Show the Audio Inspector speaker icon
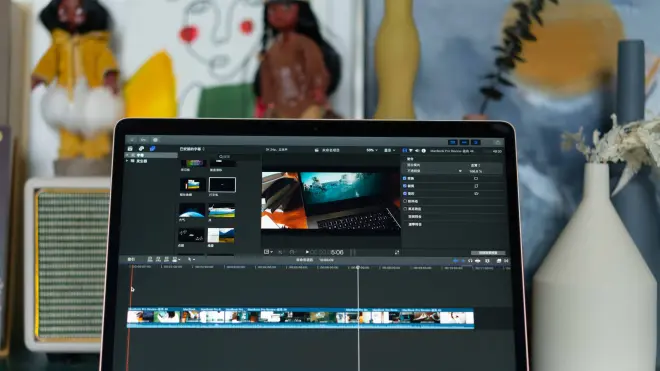 (x=417, y=150)
